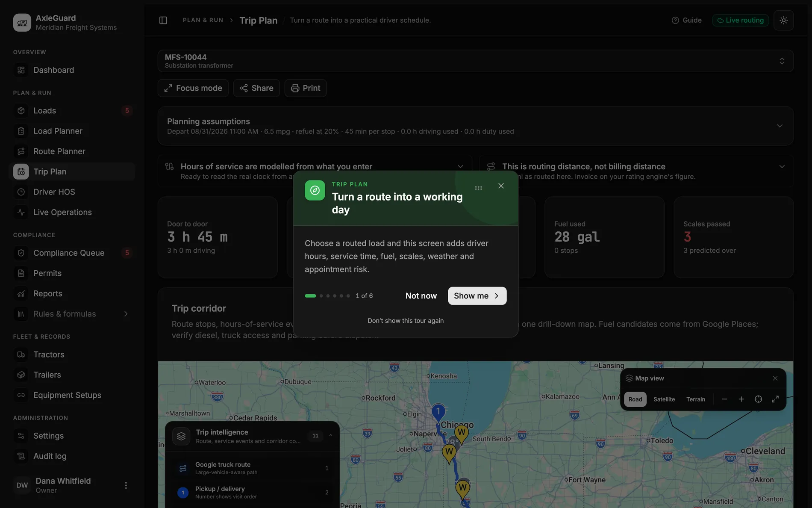
Task: Open the Guide help link
Action: [x=686, y=20]
